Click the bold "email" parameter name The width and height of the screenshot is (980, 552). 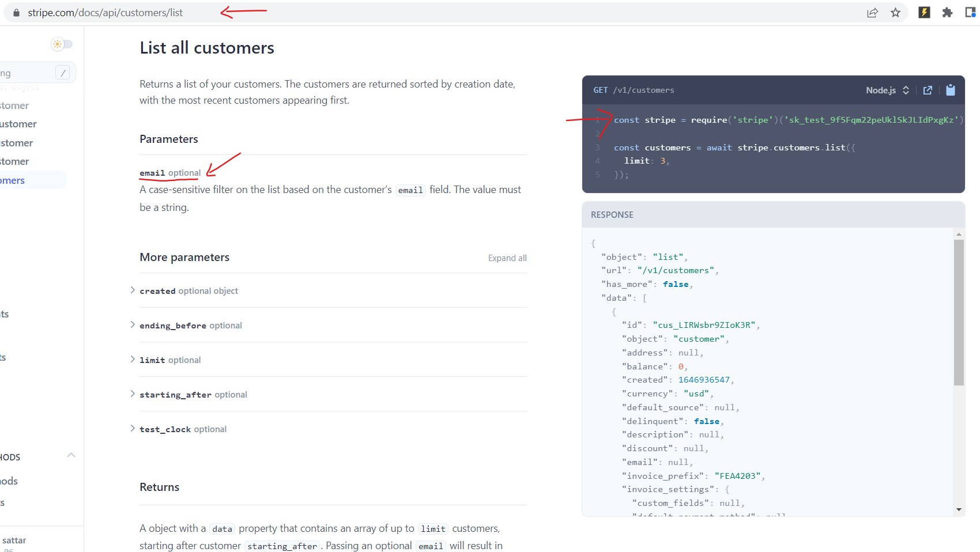click(152, 173)
